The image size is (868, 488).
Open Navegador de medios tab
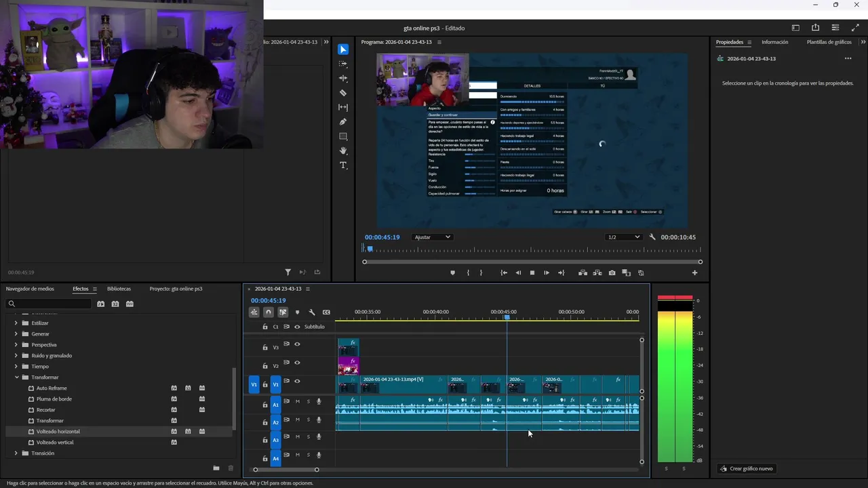(30, 289)
